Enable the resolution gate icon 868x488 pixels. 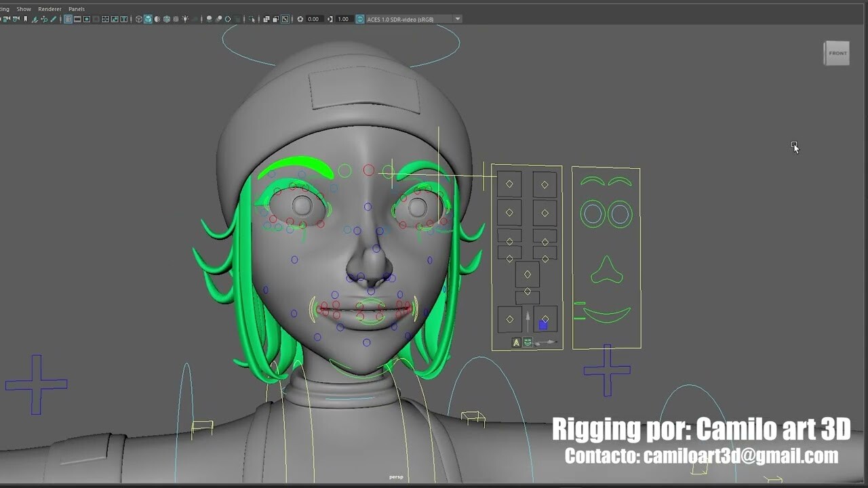tap(86, 19)
